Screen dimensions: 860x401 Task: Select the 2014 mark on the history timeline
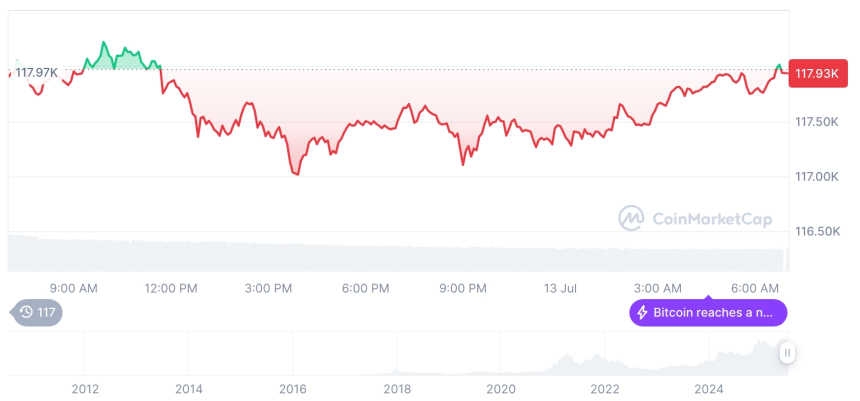pos(189,388)
